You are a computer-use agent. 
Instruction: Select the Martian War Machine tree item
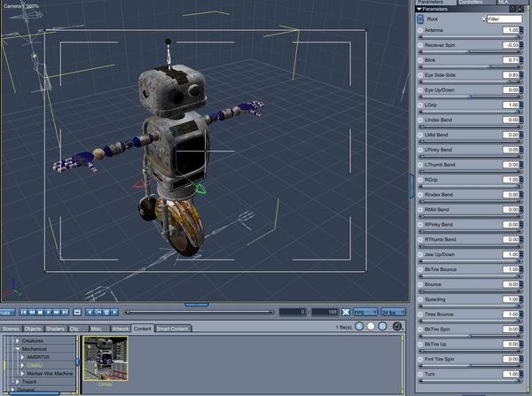[x=50, y=374]
